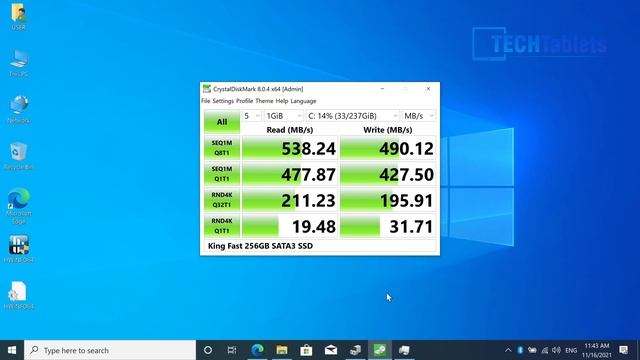This screenshot has width=640, height=360.
Task: Open Task View from the taskbar
Action: pyautogui.click(x=232, y=350)
